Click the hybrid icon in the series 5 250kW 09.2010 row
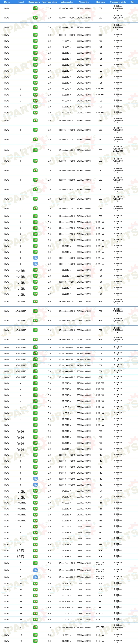 35,485
